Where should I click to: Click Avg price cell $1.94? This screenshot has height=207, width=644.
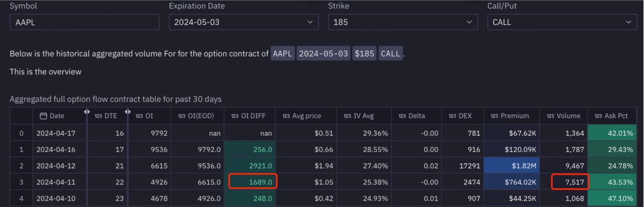click(306, 166)
